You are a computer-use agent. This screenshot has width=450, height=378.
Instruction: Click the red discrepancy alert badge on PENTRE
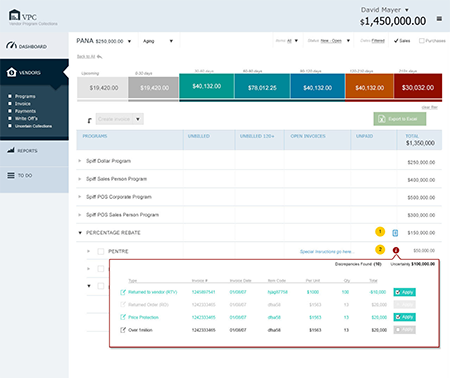396,250
